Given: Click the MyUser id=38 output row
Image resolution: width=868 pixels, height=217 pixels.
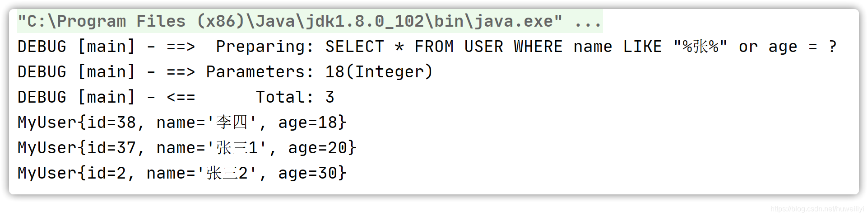Looking at the screenshot, I should tap(182, 123).
